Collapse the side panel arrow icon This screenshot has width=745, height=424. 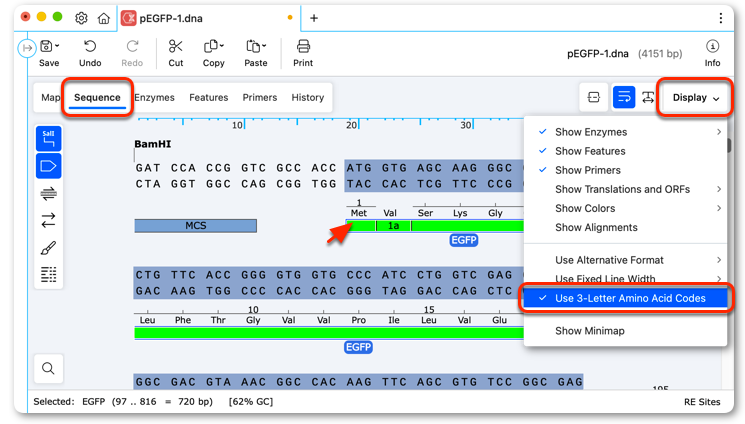27,48
